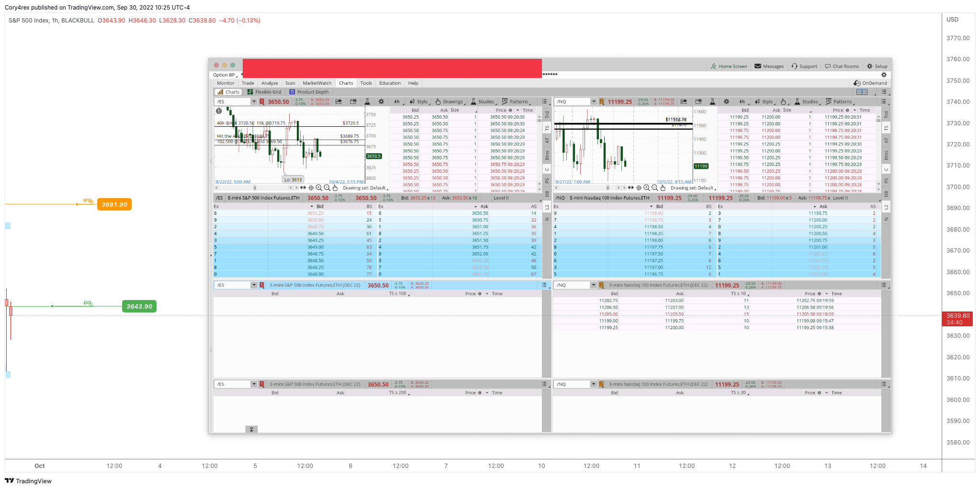The height and width of the screenshot is (489, 980).
Task: Toggle TS sidebar panel on /NQ chart
Action: [x=886, y=128]
